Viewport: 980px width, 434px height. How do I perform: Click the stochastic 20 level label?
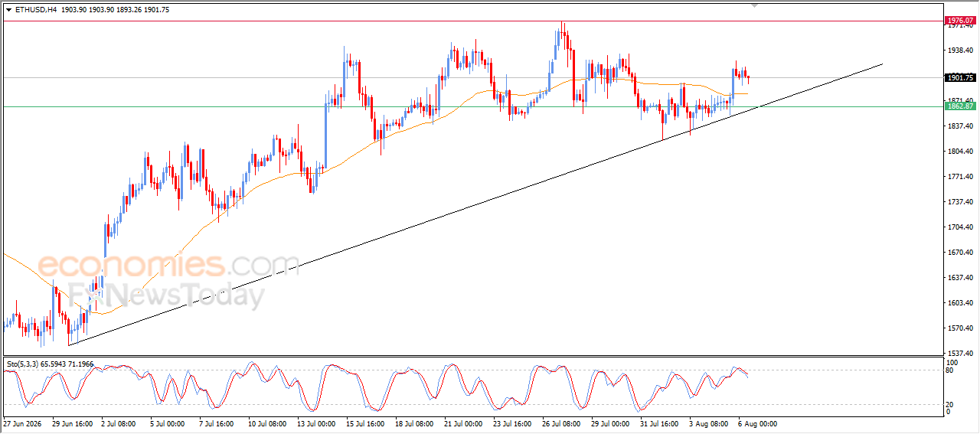[951, 403]
